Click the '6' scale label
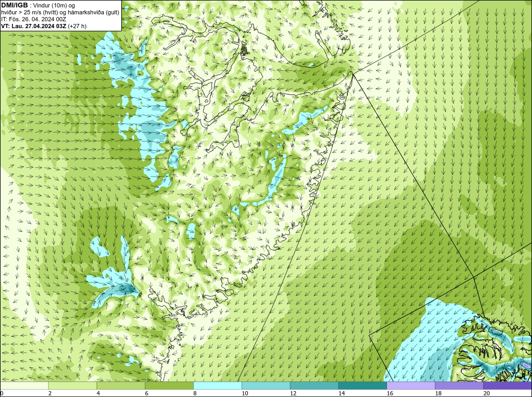This screenshot has width=532, height=397. pos(147,393)
